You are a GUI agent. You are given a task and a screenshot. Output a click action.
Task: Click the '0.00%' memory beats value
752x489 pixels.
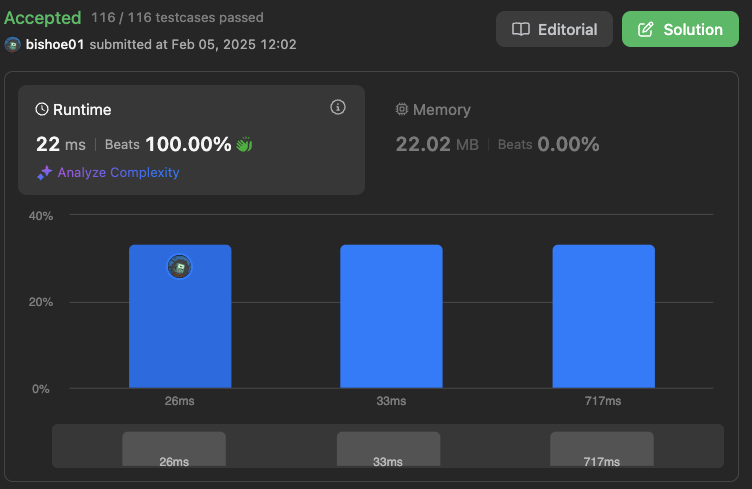[568, 144]
